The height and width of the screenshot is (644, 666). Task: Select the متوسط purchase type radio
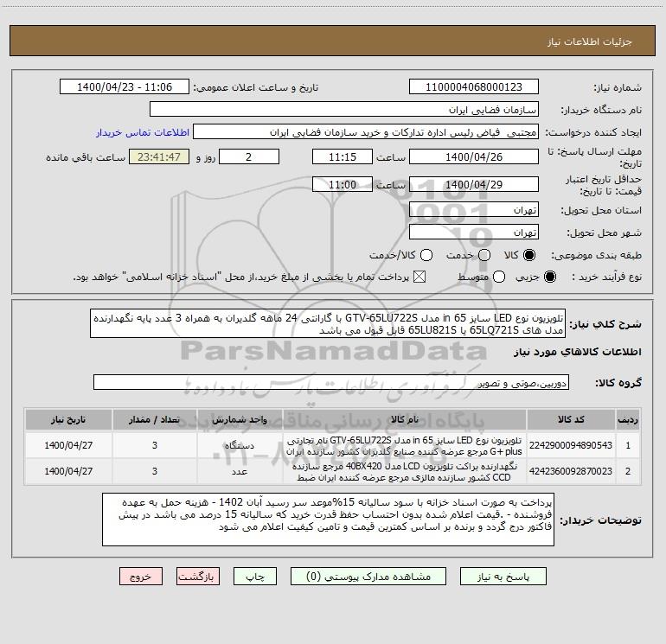coord(499,277)
